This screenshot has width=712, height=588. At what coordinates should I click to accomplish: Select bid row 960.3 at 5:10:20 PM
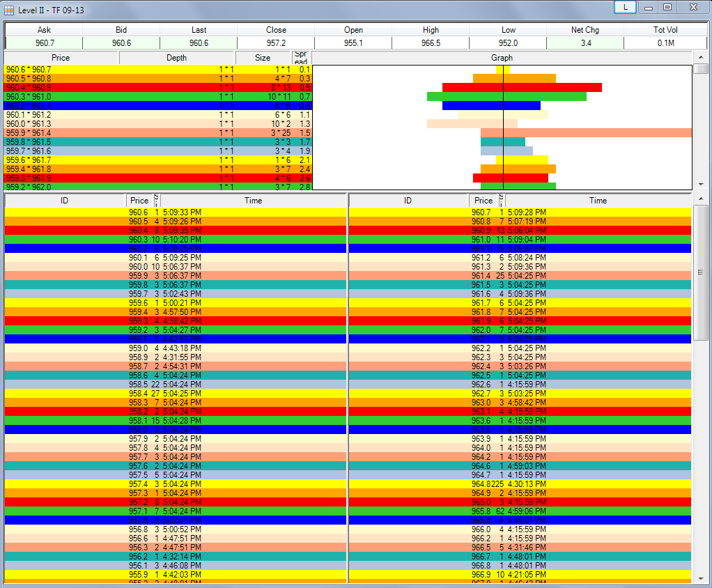(176, 240)
